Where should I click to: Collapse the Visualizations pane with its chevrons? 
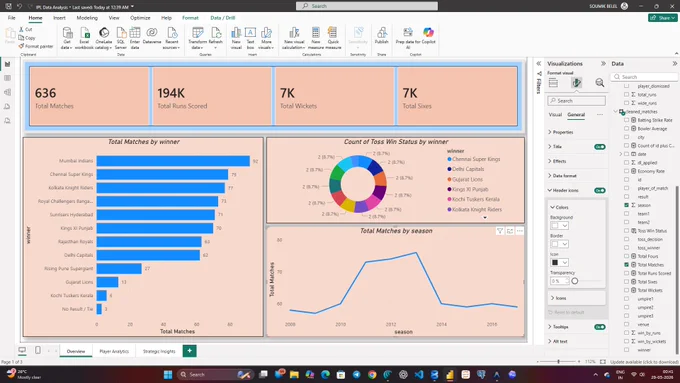(603, 63)
